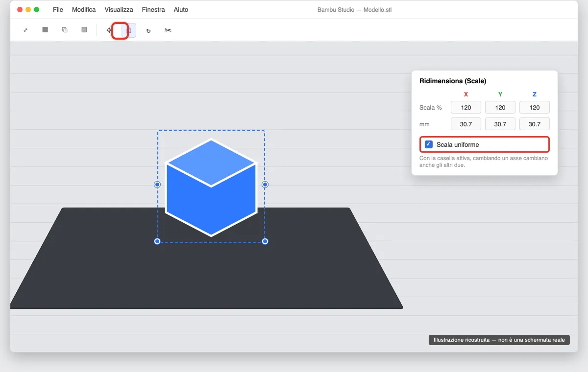Click the Z field in the mm row
Screen dimensions: 588x372
point(535,124)
